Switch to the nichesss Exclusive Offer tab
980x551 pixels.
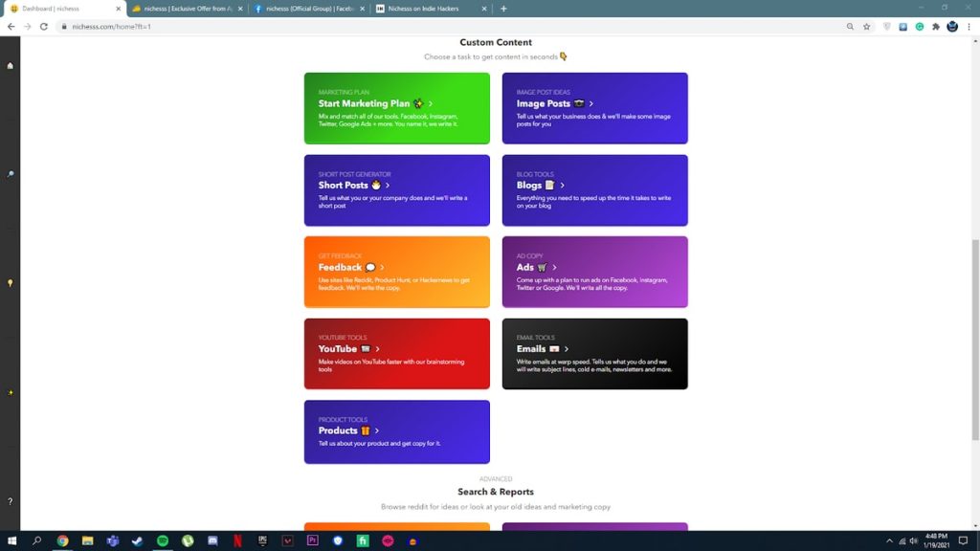[x=188, y=9]
